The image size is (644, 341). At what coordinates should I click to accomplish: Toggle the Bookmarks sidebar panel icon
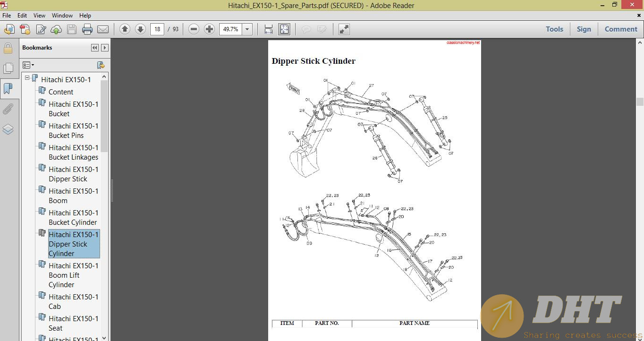pyautogui.click(x=8, y=88)
